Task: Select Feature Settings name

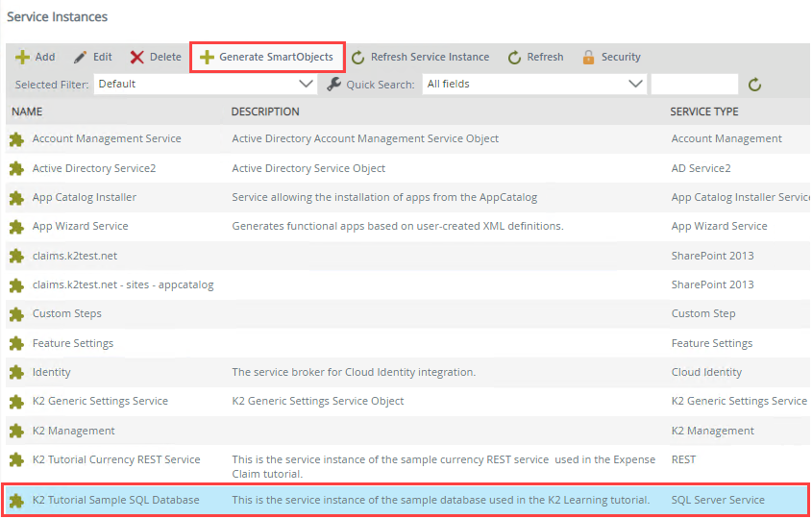Action: point(72,343)
